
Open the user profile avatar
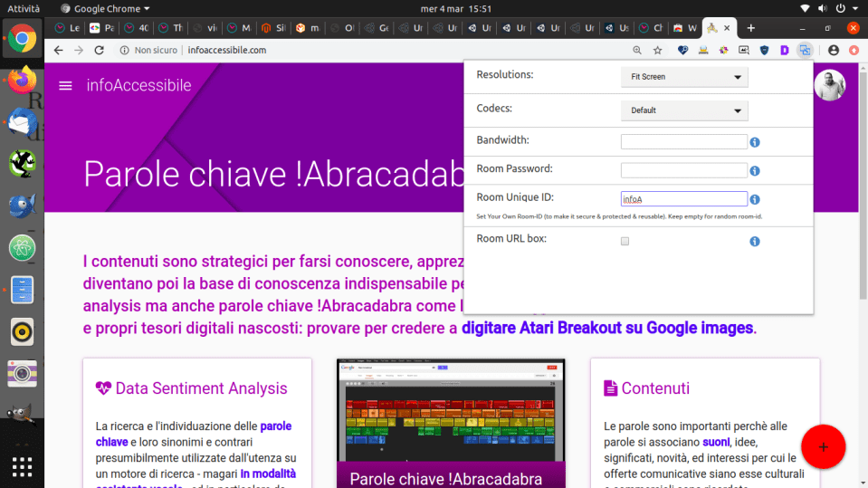pyautogui.click(x=829, y=86)
